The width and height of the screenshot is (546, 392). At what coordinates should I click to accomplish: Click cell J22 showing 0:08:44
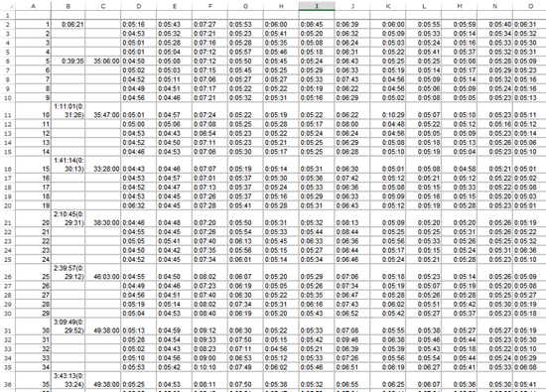pos(352,232)
